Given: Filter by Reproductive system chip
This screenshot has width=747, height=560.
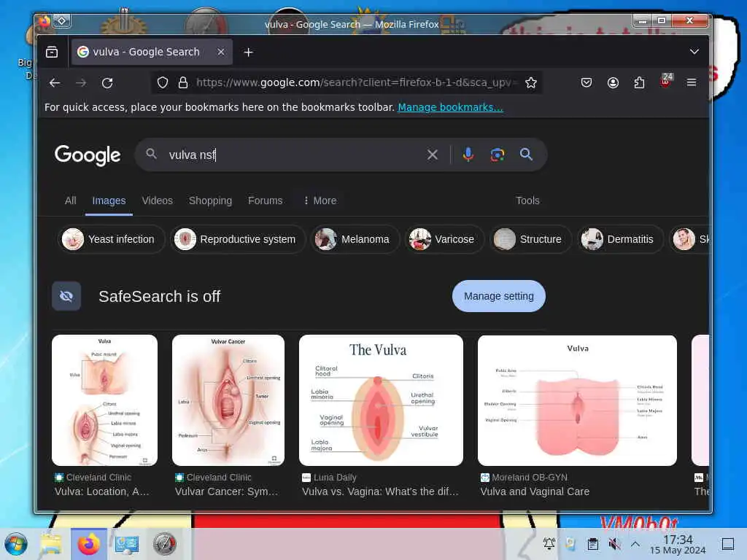Looking at the screenshot, I should tap(238, 239).
